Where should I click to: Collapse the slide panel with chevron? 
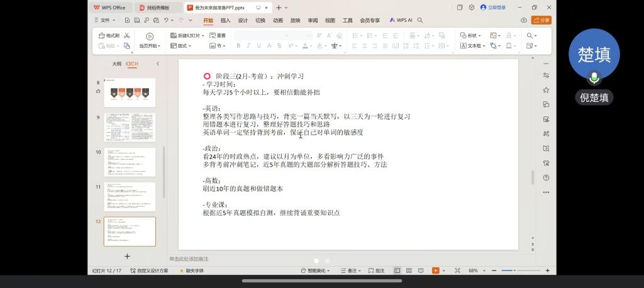(x=158, y=64)
